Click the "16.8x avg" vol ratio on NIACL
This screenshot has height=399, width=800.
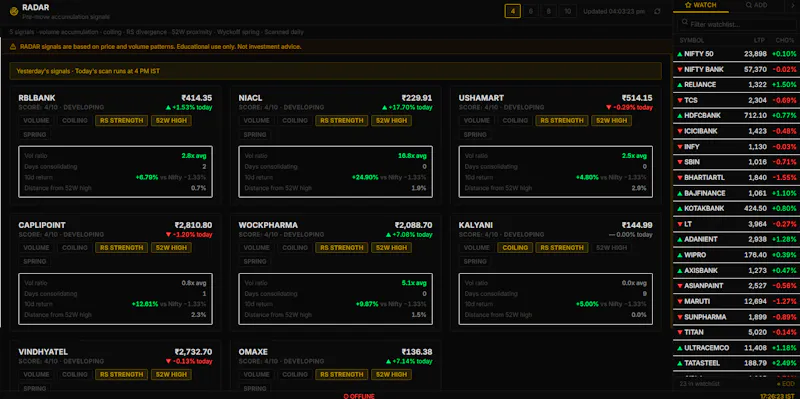(412, 156)
